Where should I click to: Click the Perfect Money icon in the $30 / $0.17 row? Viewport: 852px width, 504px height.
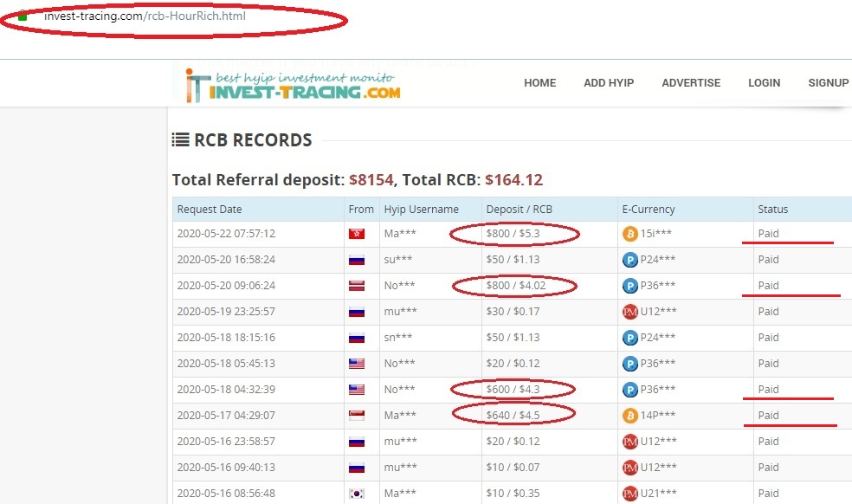[629, 312]
